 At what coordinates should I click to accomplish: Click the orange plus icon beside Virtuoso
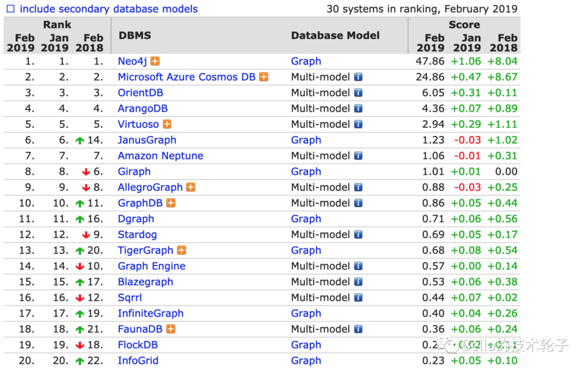[x=167, y=124]
